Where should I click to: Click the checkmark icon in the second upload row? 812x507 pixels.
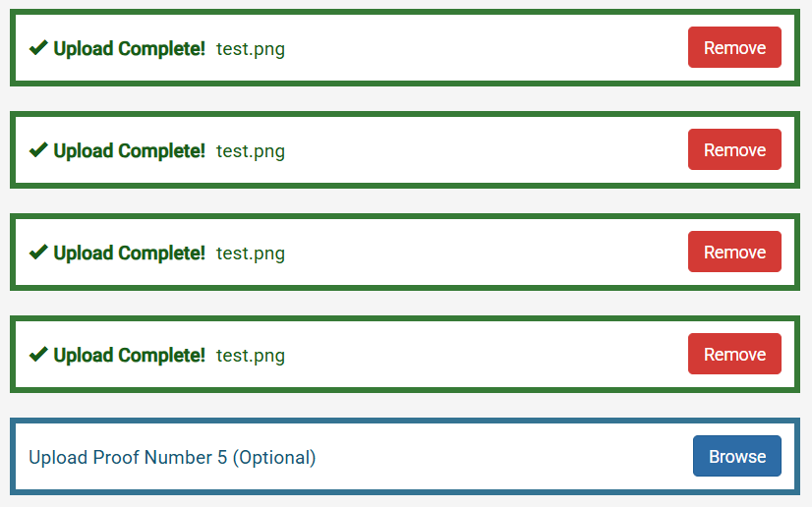point(38,150)
